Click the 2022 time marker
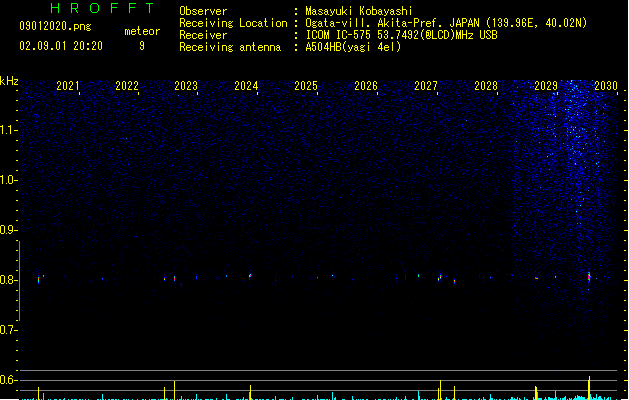This screenshot has height=400, width=629. click(127, 86)
